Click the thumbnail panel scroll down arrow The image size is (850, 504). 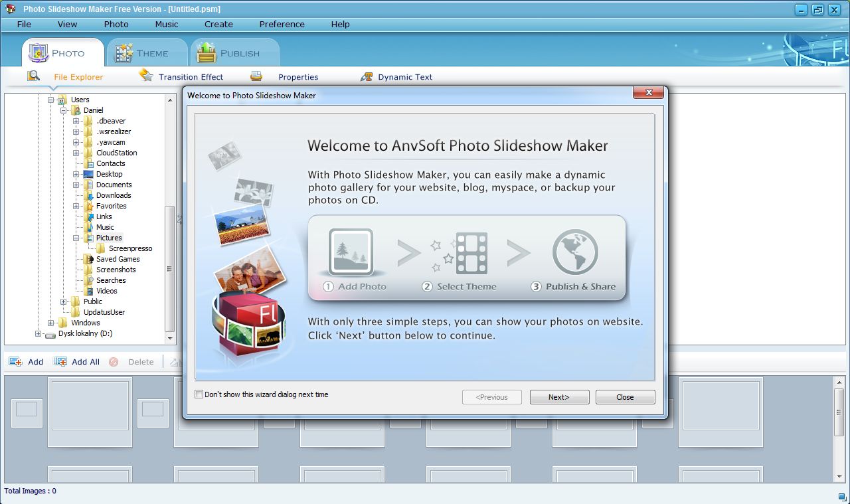839,477
